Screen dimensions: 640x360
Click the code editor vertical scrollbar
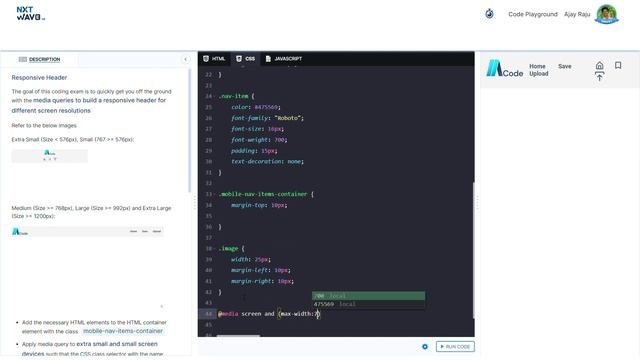coord(473,250)
